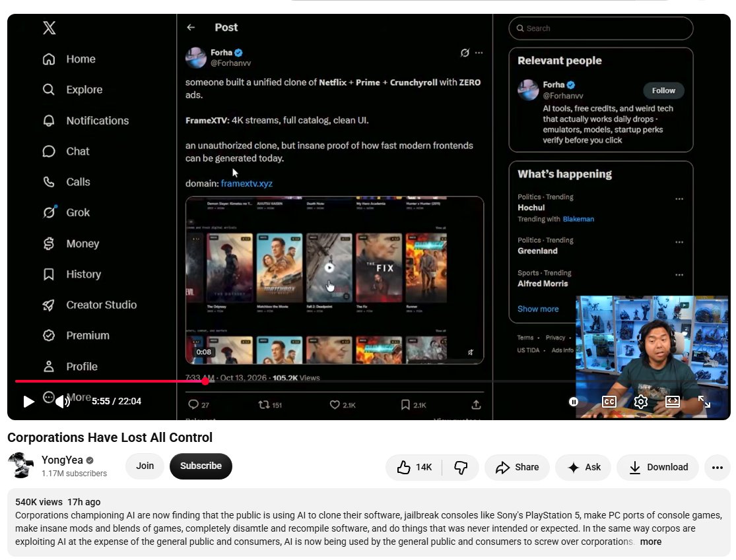Click Show more in What's happening
The width and height of the screenshot is (736, 560).
[x=538, y=309]
